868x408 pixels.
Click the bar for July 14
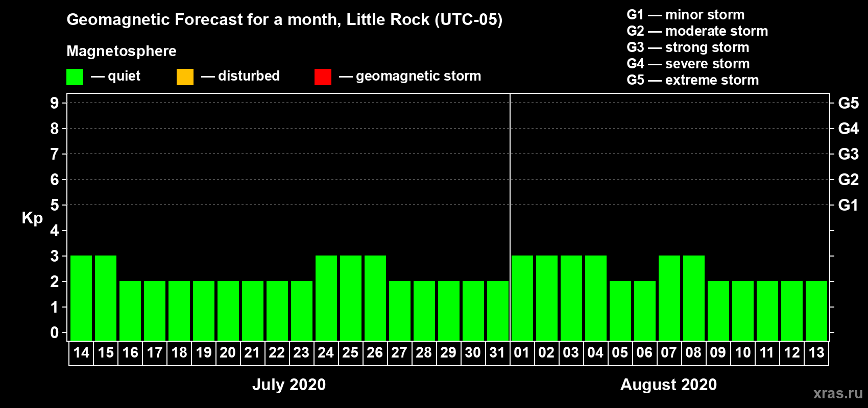[81, 298]
